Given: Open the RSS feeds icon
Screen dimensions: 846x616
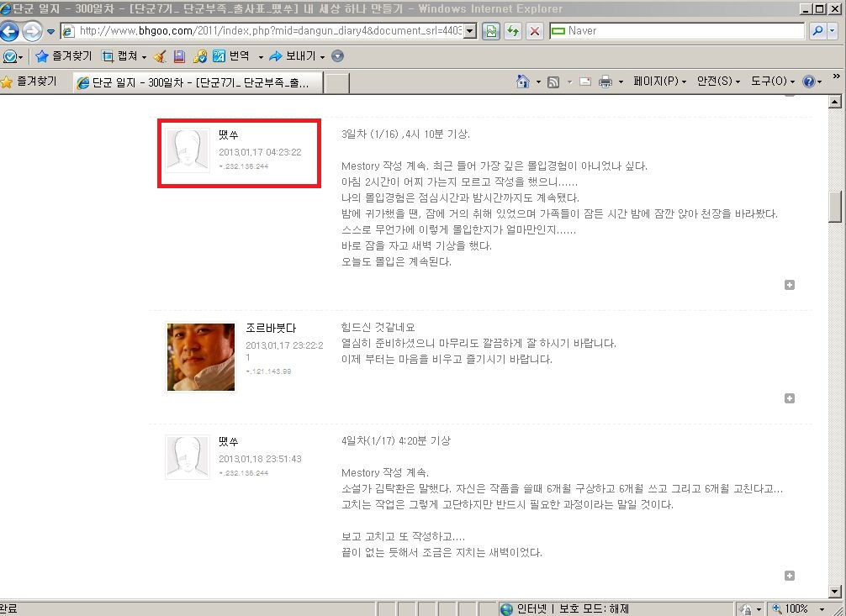Looking at the screenshot, I should coord(553,82).
